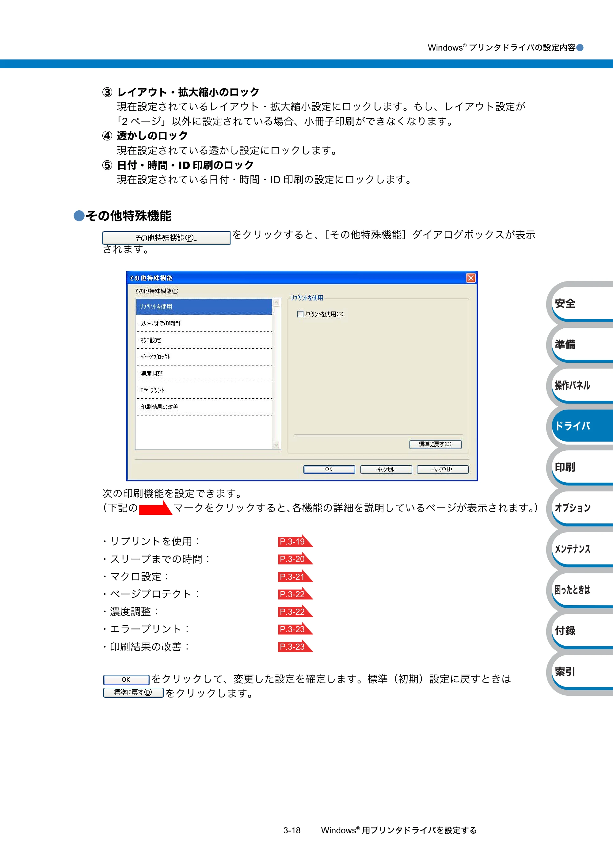The width and height of the screenshot is (613, 868).
Task: Click the list scrollbar down arrow
Action: click(277, 445)
